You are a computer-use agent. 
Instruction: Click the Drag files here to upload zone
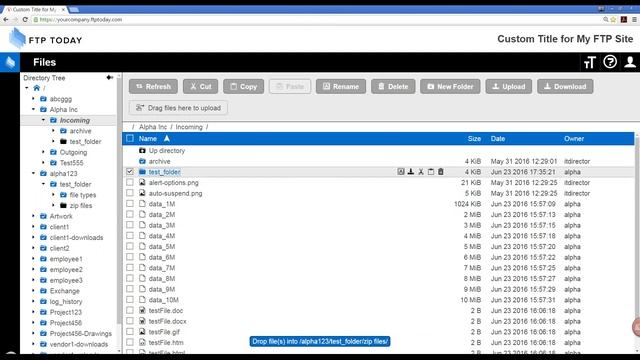pyautogui.click(x=178, y=108)
